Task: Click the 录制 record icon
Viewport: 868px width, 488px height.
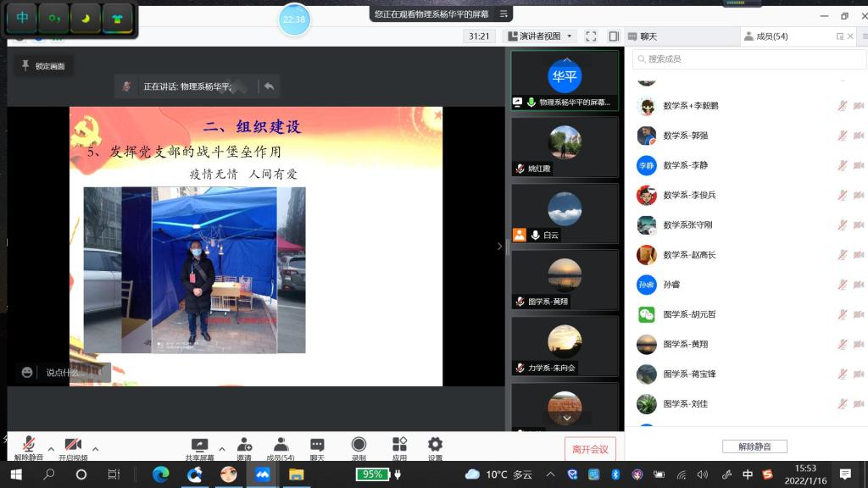Action: pyautogui.click(x=359, y=446)
